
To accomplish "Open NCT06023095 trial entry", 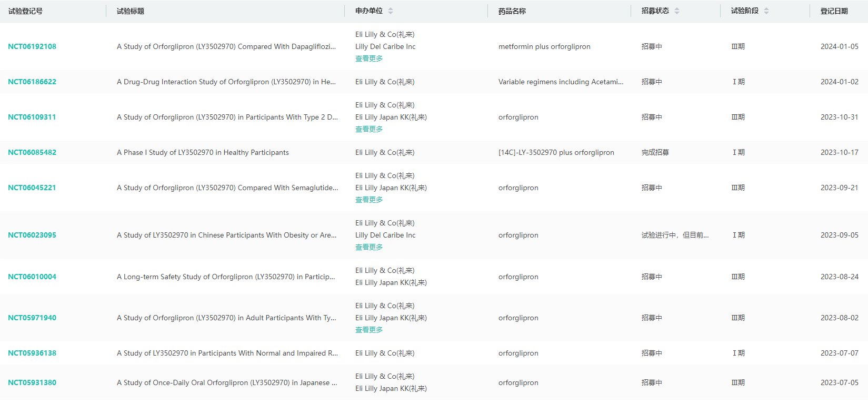I will tap(32, 235).
